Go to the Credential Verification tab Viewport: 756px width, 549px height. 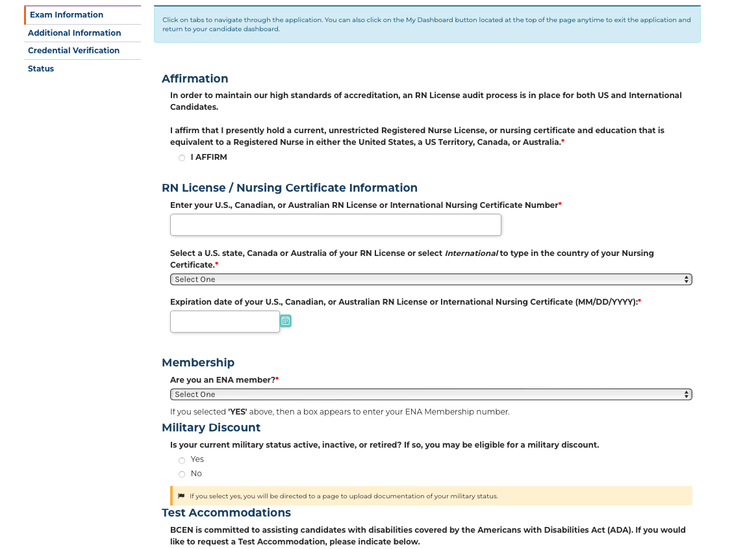pos(73,51)
